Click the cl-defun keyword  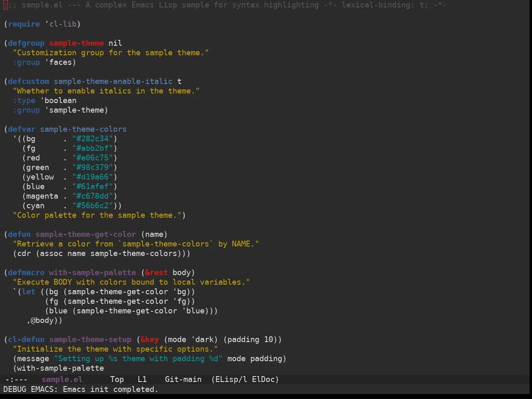tap(26, 340)
